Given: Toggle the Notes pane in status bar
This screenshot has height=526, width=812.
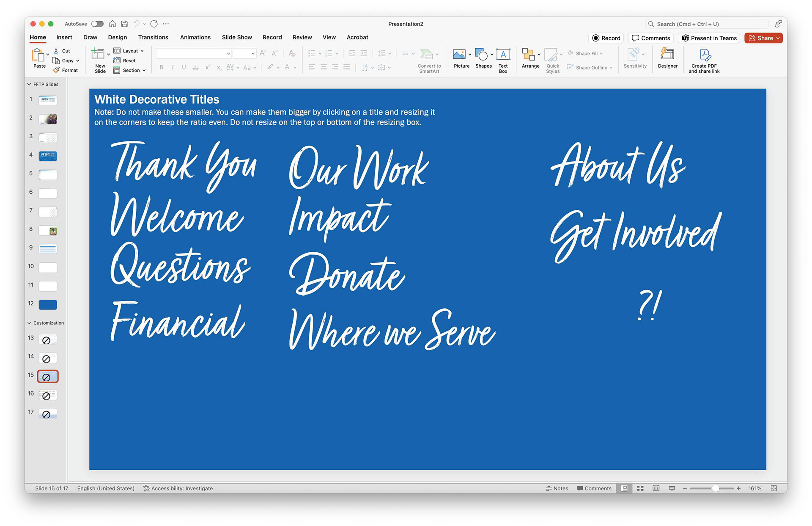Looking at the screenshot, I should point(557,488).
